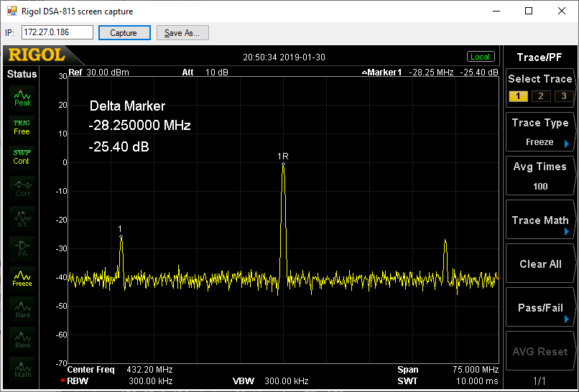Click the 1/1 menu page indicator
The height and width of the screenshot is (392, 579).
(539, 381)
